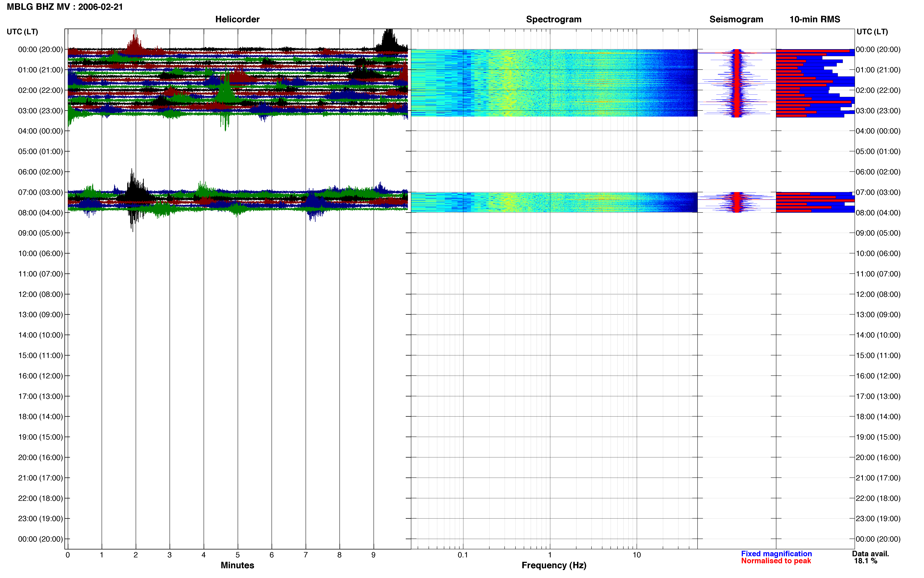Click the 'Frequency (Hz)' x-axis label
This screenshot has width=924, height=578.
554,565
